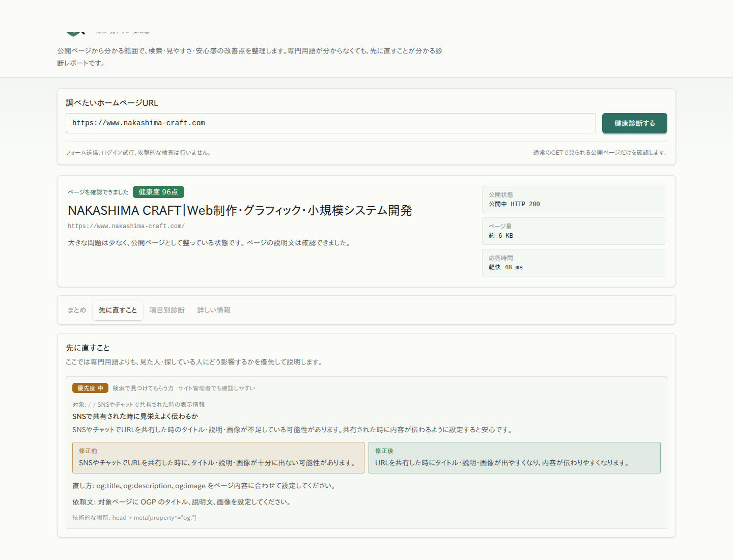733x560 pixels.
Task: Select the 応答時間 軽快 48 ms card
Action: 574,263
